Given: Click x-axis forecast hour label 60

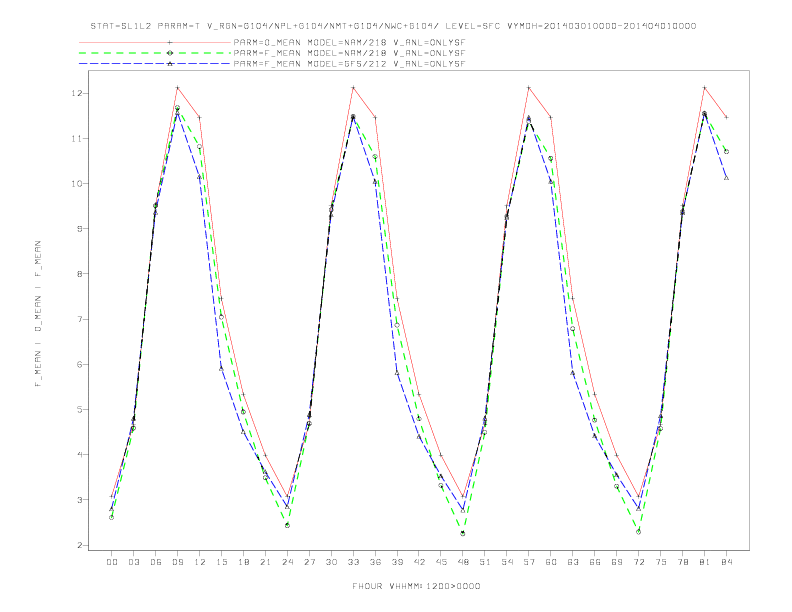Looking at the screenshot, I should (x=551, y=562).
